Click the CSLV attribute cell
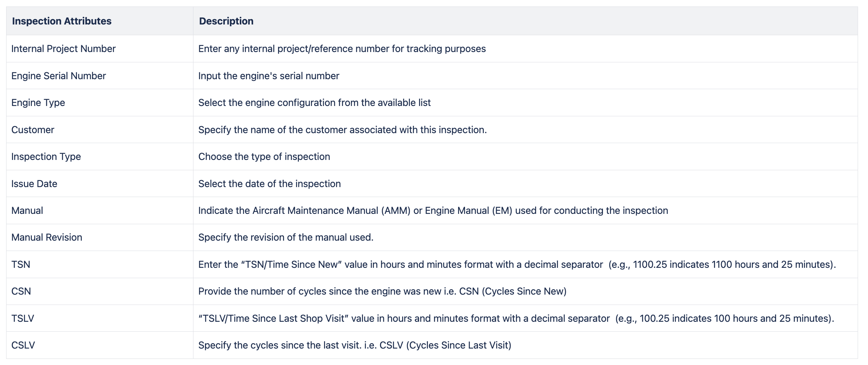This screenshot has height=365, width=868. [x=23, y=345]
